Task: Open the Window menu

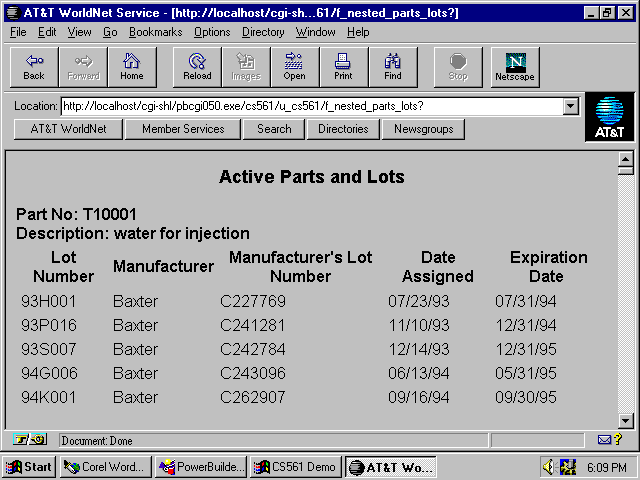Action: click(x=316, y=32)
